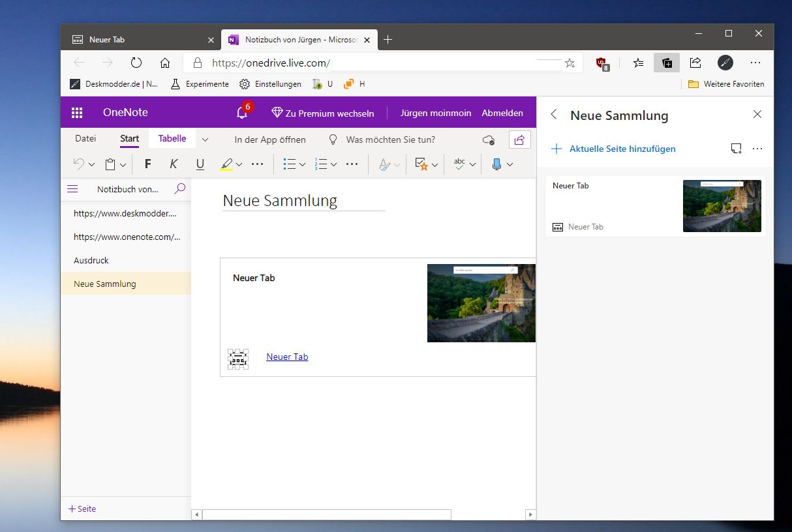The height and width of the screenshot is (532, 792).
Task: Open the Datei tab
Action: 85,139
